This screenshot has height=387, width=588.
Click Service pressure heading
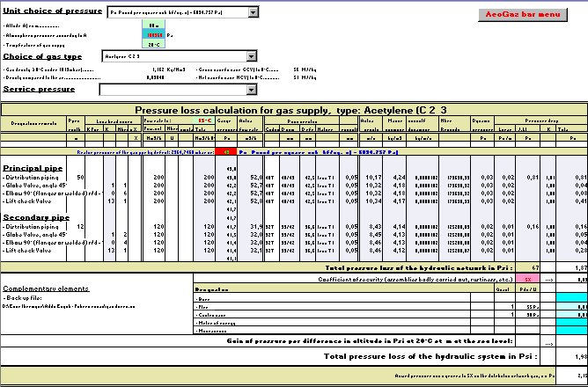(x=39, y=89)
